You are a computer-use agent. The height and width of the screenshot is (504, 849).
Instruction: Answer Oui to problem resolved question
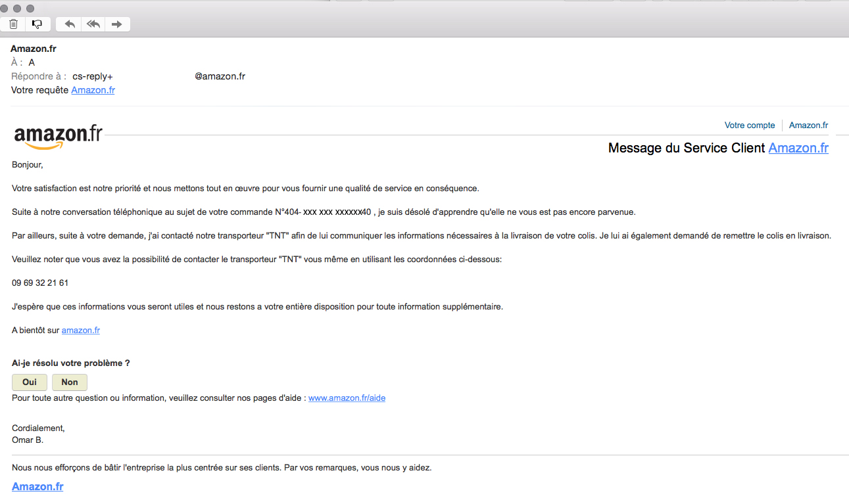[x=30, y=382]
